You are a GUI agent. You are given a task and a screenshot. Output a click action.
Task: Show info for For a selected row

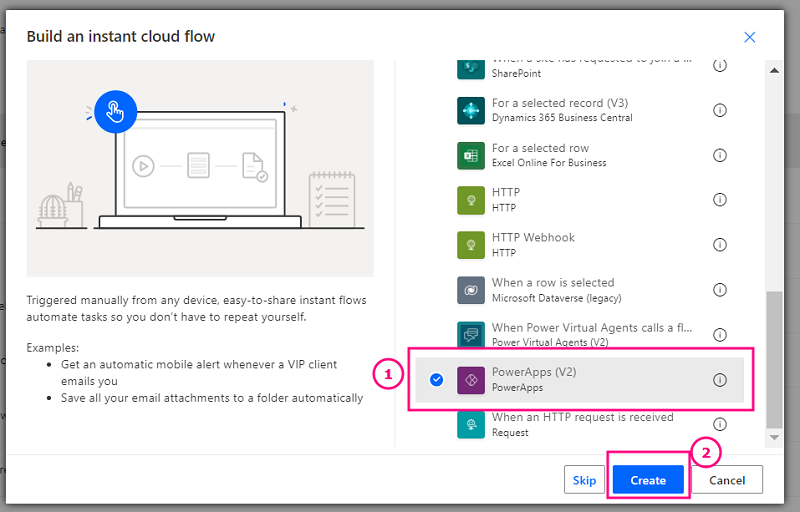click(719, 155)
